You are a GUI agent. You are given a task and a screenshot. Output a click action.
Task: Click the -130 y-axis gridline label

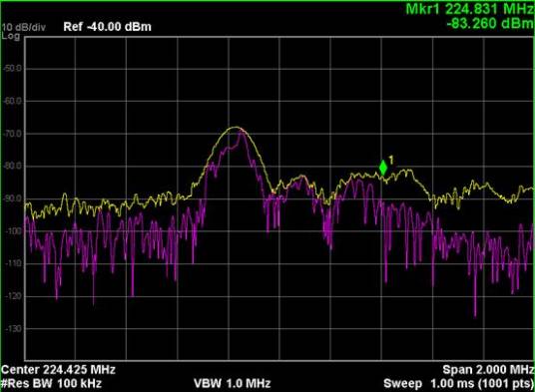[13, 328]
